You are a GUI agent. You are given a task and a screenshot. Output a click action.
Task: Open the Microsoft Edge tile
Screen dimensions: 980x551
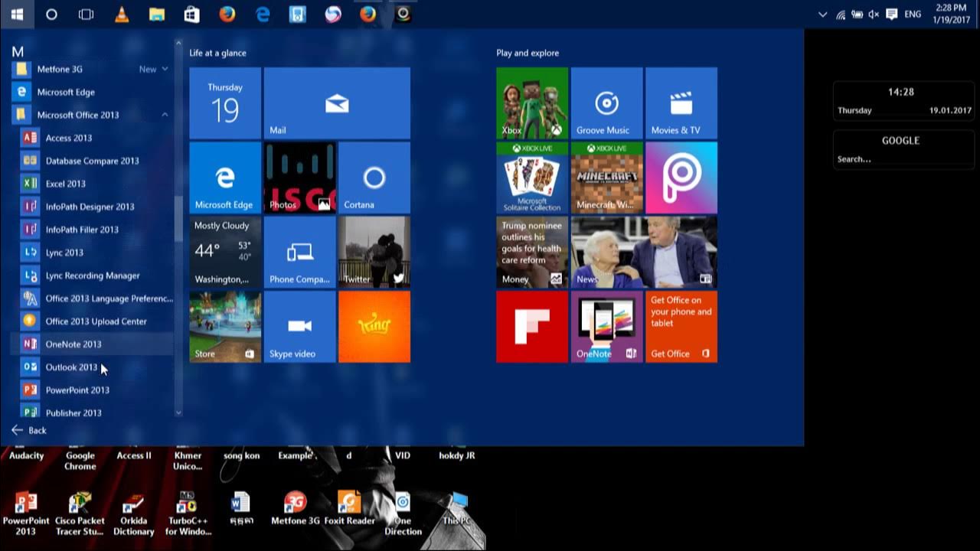tap(225, 178)
